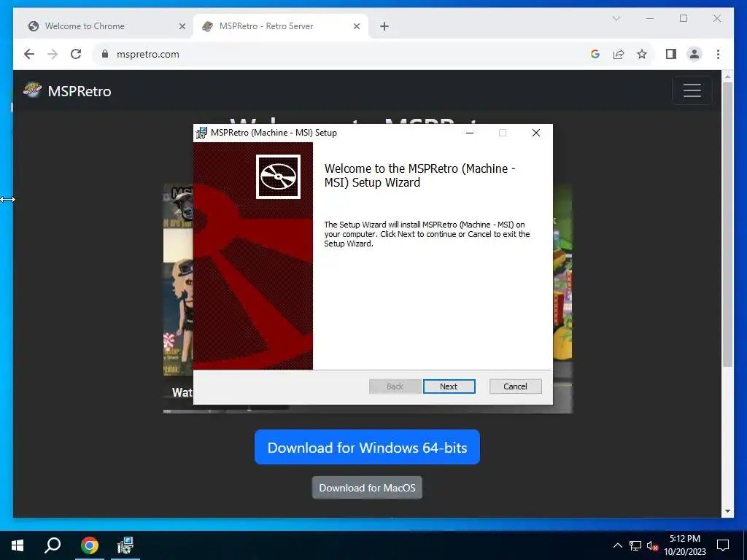The image size is (747, 560).
Task: Open Windows taskbar search
Action: (53, 545)
